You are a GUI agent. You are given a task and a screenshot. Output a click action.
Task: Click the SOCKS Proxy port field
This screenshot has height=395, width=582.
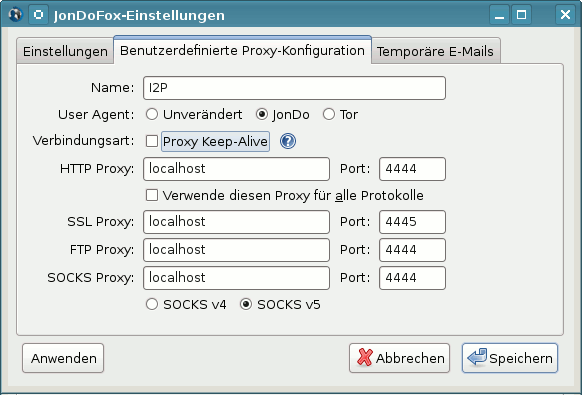click(412, 278)
